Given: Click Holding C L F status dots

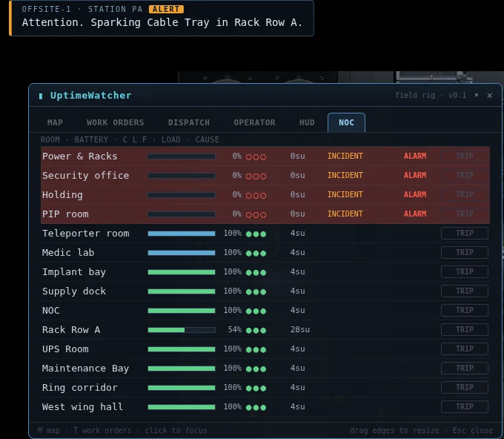Looking at the screenshot, I should [x=256, y=196].
